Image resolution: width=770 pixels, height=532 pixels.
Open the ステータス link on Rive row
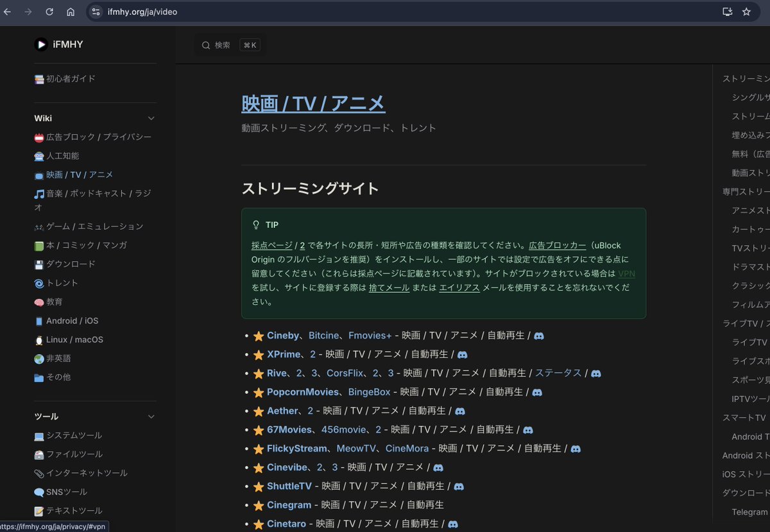[x=558, y=373]
